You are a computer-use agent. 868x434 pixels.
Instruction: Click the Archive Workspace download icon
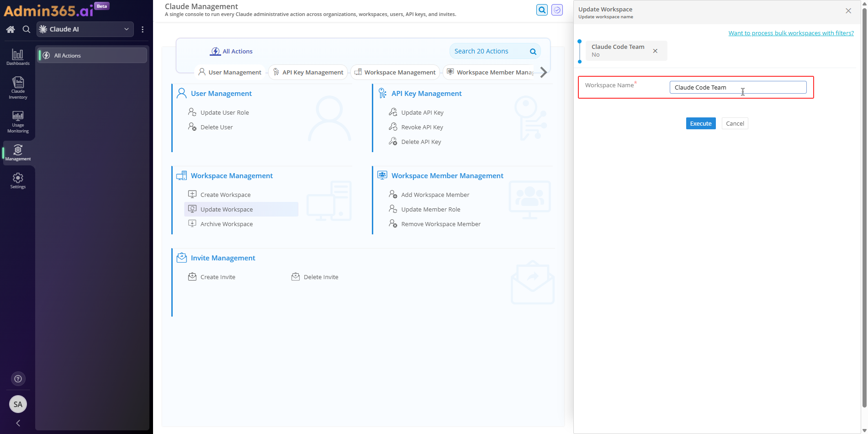tap(192, 223)
